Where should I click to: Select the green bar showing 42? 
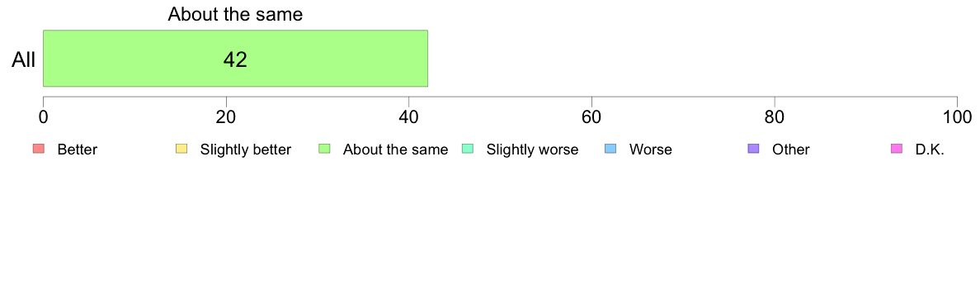235,58
